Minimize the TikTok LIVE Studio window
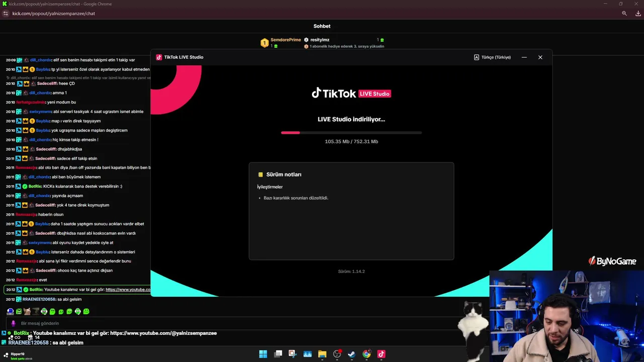This screenshot has height=362, width=644. coord(524,57)
